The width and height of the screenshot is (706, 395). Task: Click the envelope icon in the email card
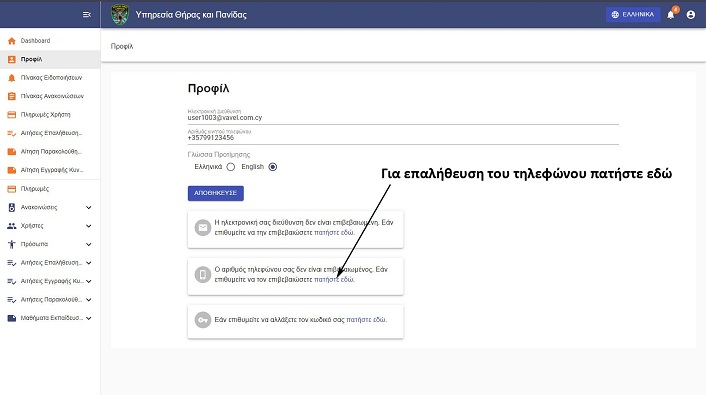point(203,227)
